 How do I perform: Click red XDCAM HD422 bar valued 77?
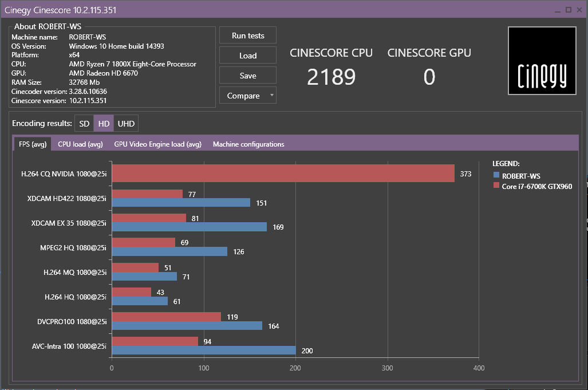coord(147,194)
